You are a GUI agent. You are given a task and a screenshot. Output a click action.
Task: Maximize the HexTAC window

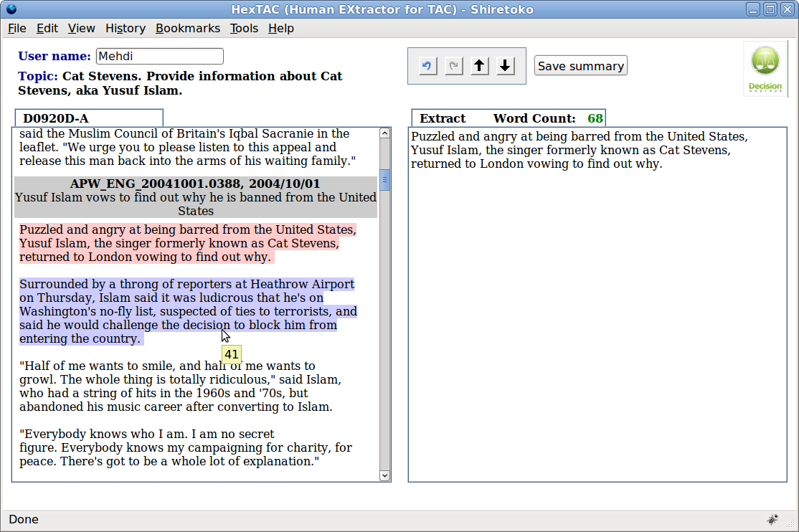tap(770, 9)
